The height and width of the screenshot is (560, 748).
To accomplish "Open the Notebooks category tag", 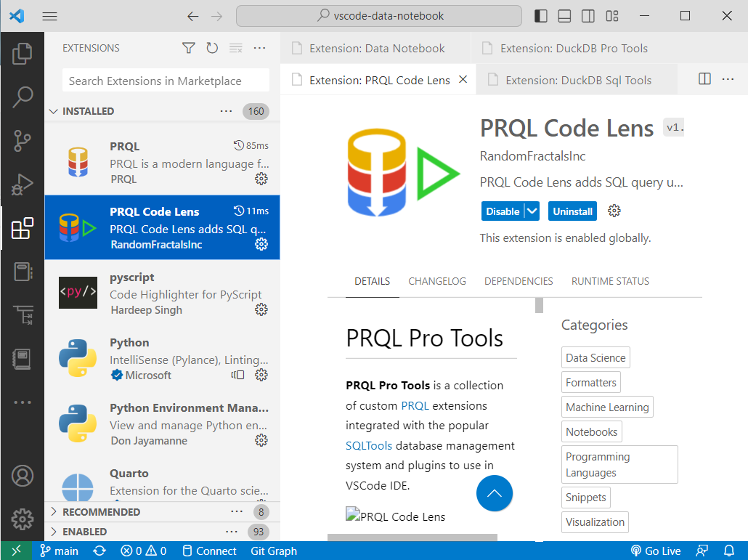I will (x=592, y=431).
